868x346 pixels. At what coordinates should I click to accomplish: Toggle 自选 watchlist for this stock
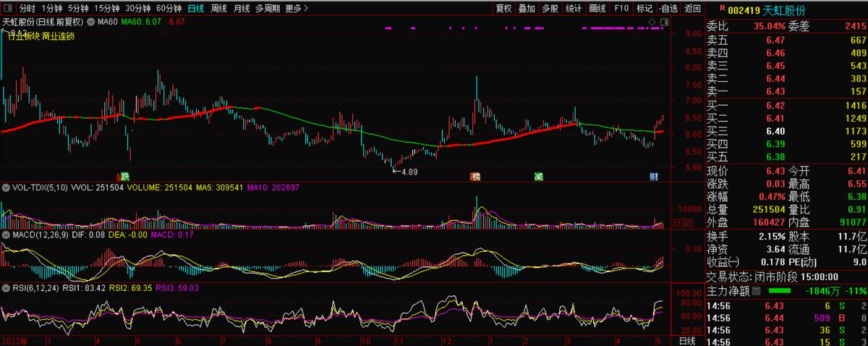(668, 9)
